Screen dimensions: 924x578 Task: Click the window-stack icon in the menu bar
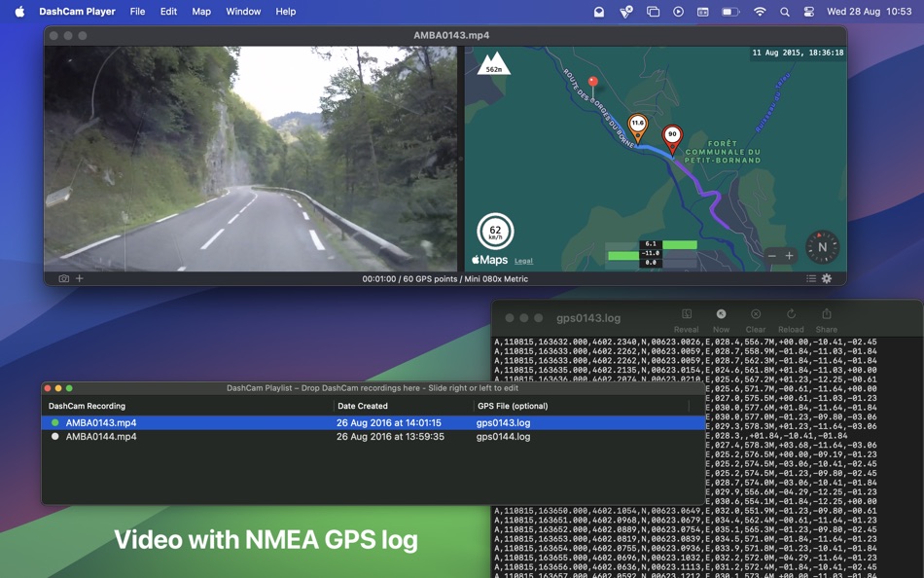pyautogui.click(x=653, y=12)
